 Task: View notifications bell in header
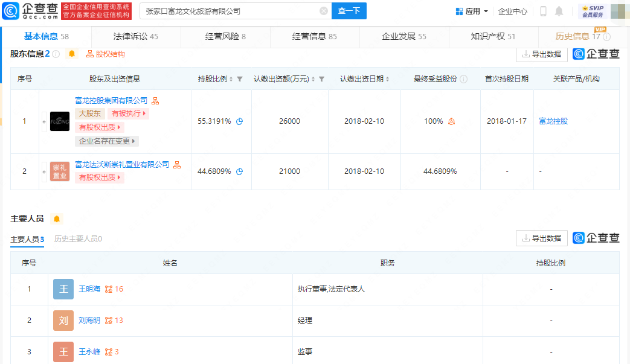pos(559,11)
